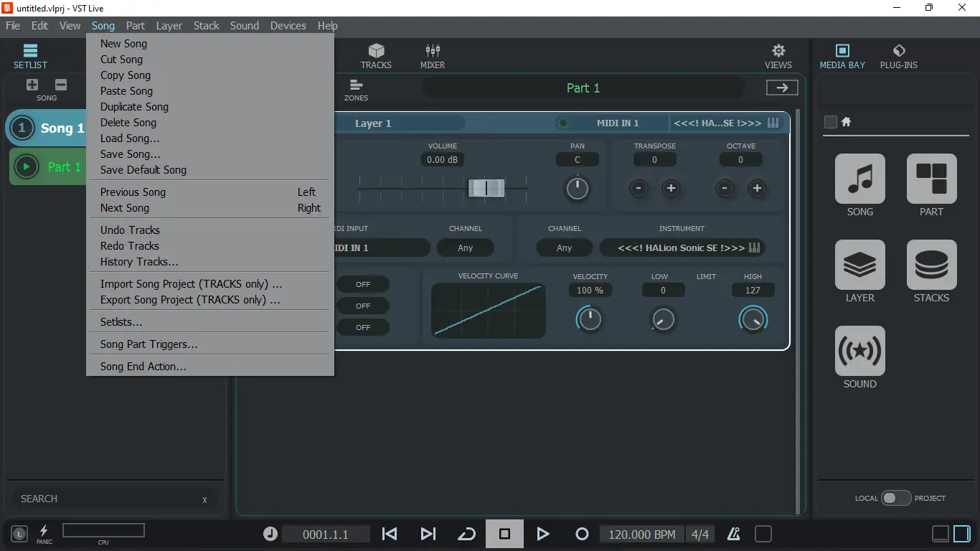Browse Layer presets in Media Bay
The image size is (980, 551).
(x=860, y=265)
